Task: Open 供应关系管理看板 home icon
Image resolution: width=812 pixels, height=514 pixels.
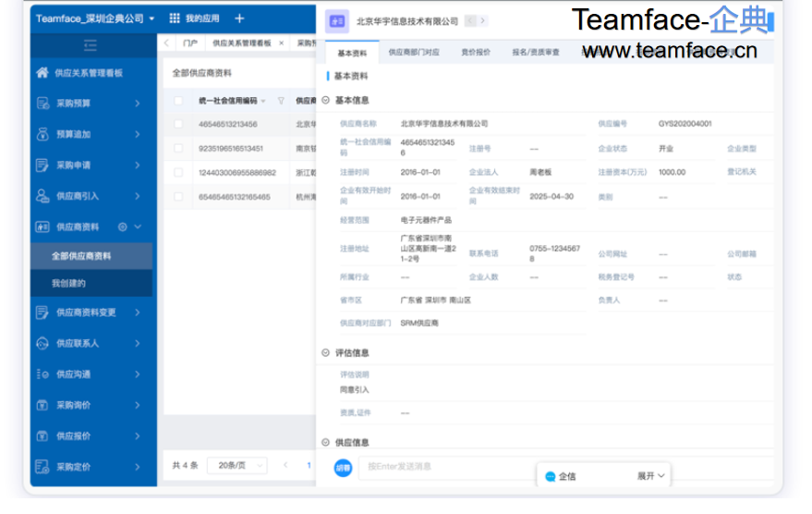Action: click(x=42, y=72)
